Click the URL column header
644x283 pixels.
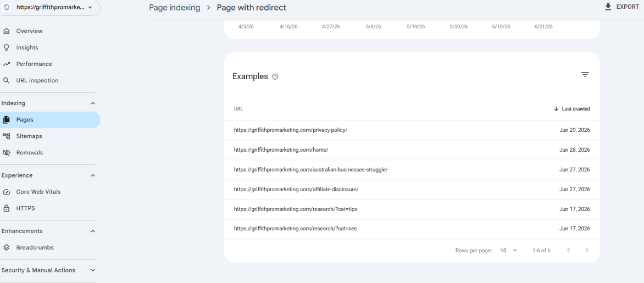click(238, 109)
